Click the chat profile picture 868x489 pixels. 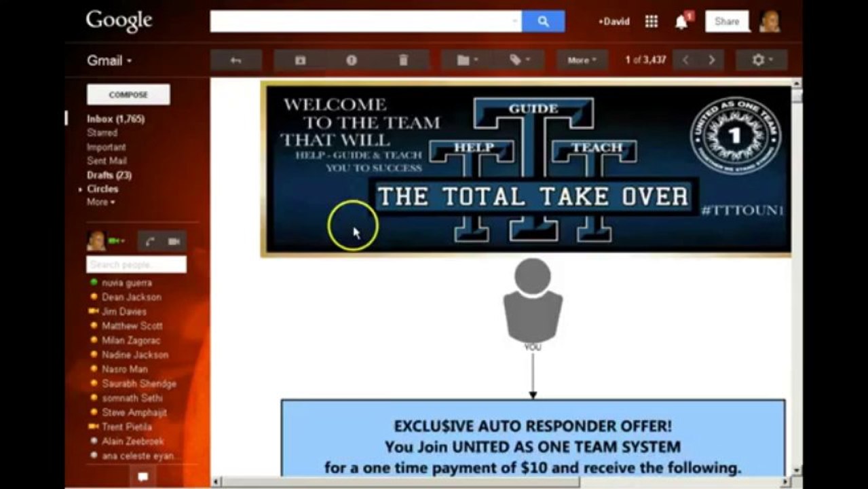96,240
